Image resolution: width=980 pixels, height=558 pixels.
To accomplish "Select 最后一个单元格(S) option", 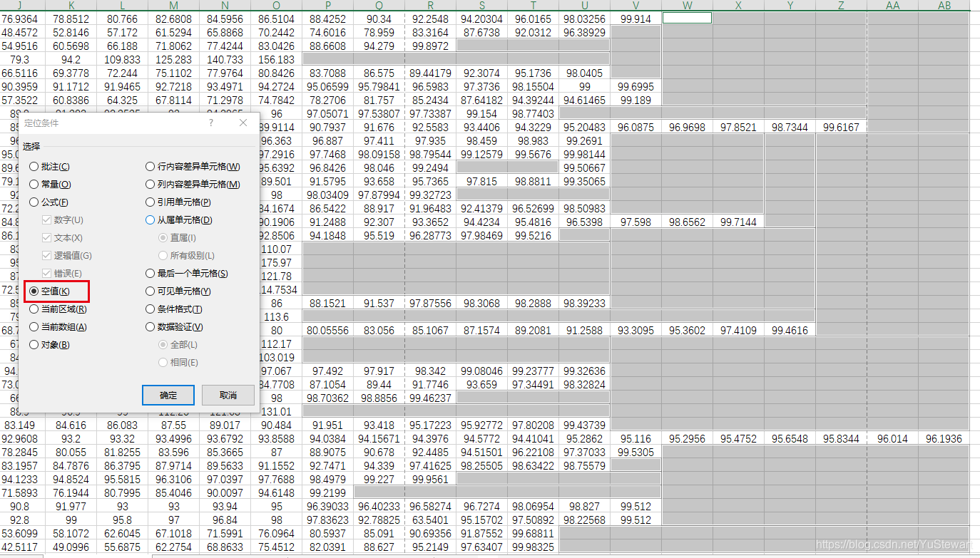I will tap(187, 274).
